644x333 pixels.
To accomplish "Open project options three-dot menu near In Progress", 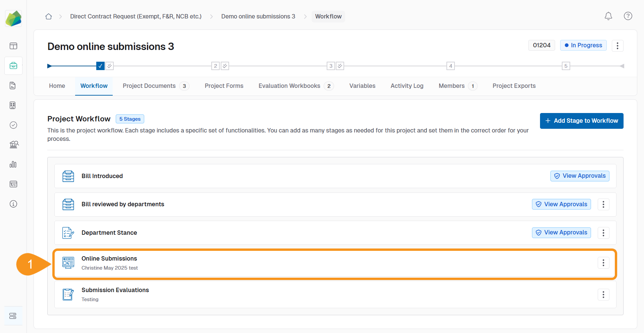I will click(617, 46).
